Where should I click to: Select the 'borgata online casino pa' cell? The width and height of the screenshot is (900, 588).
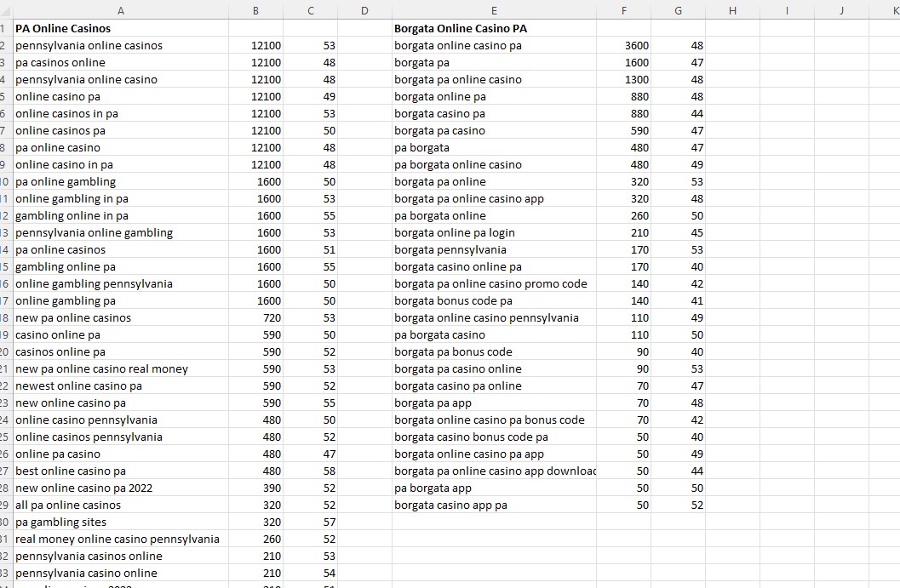pos(494,45)
